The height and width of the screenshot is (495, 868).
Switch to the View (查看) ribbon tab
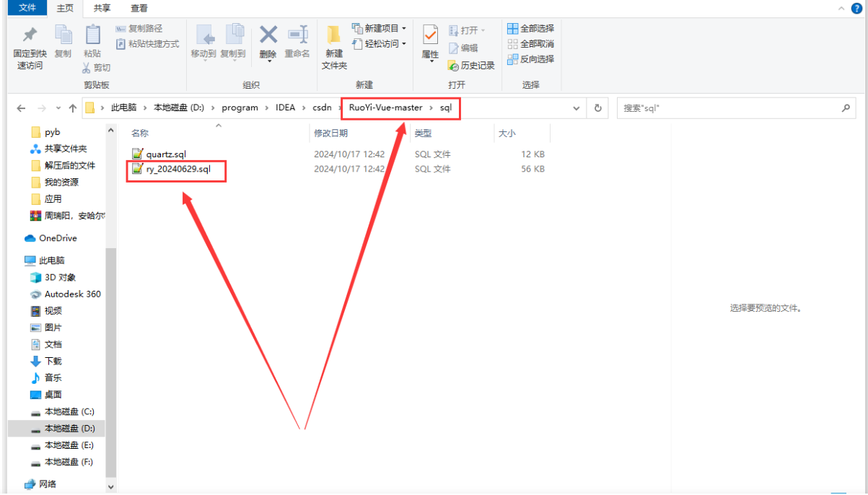(139, 8)
